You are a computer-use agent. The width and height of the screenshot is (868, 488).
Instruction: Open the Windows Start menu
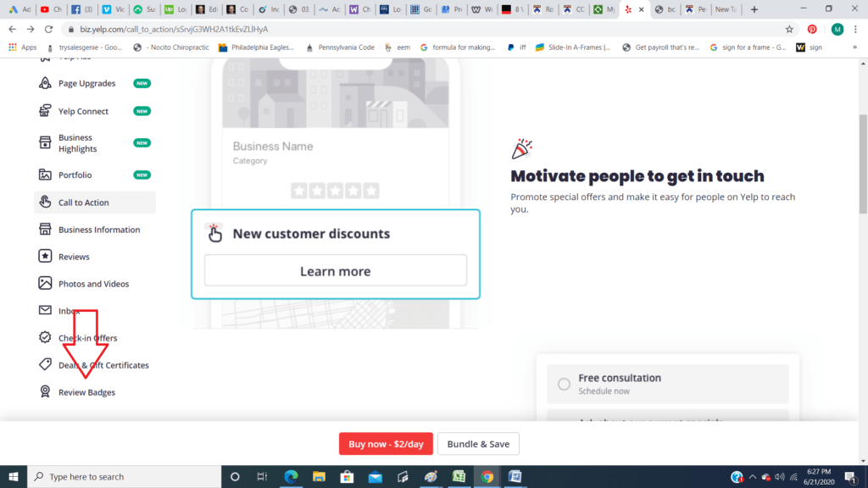pos(14,476)
